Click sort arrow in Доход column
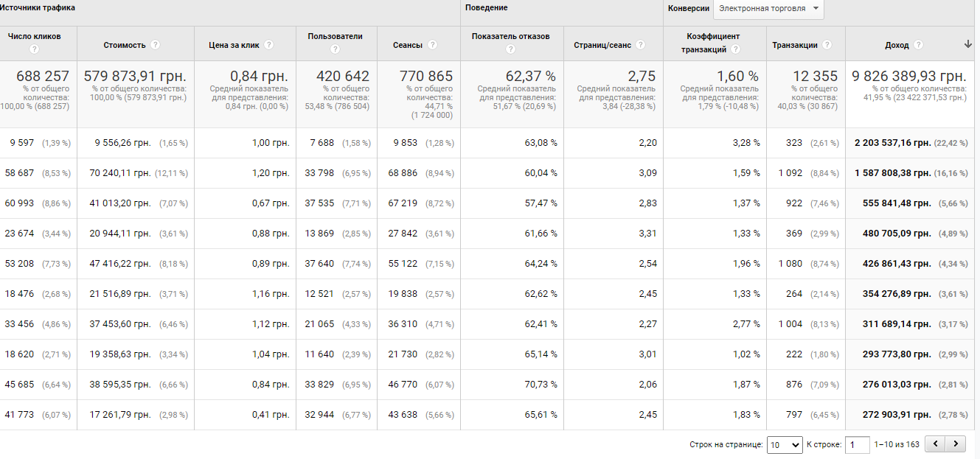980x459 pixels. click(968, 44)
